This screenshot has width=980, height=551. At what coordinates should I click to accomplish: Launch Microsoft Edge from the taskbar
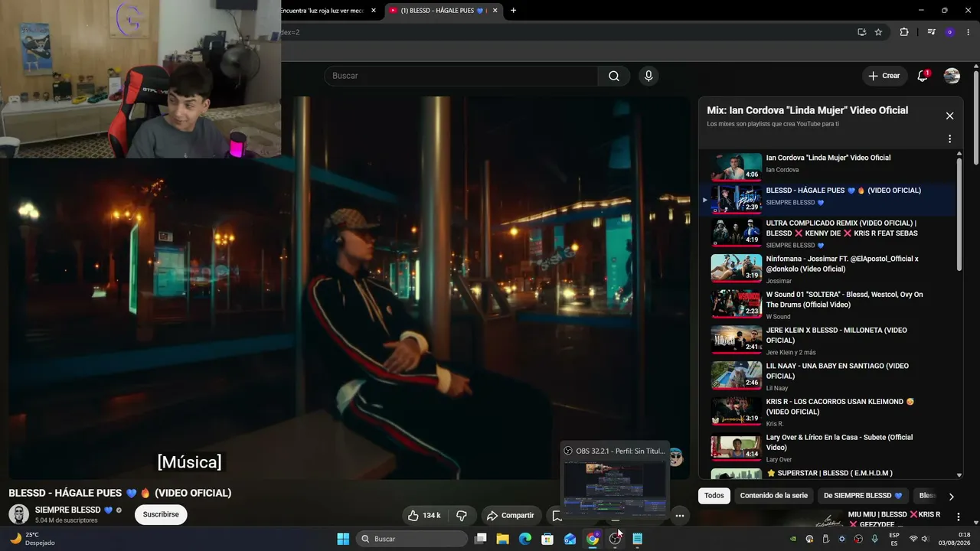(x=524, y=539)
